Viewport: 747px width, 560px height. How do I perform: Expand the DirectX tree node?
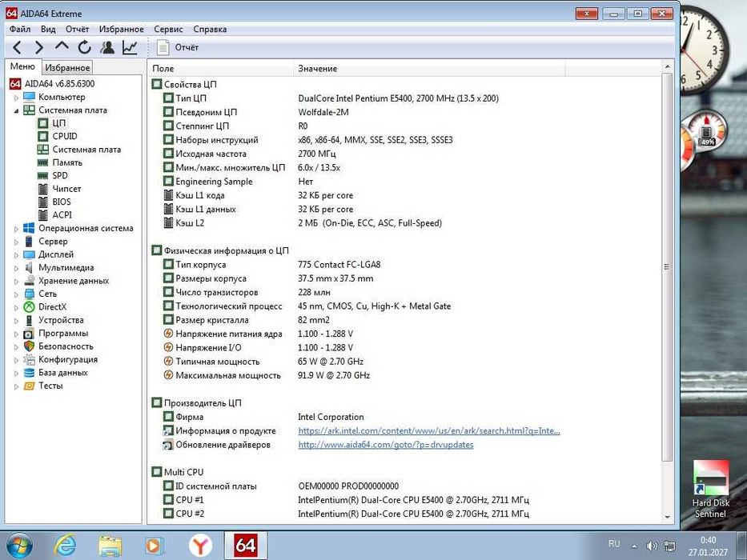(16, 307)
